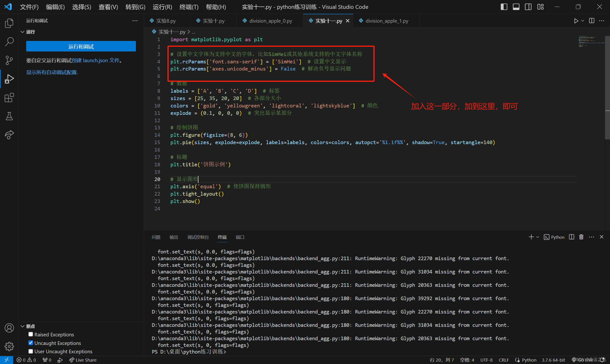
Task: Click 创建 launch.json 文件 link
Action: pyautogui.click(x=95, y=60)
